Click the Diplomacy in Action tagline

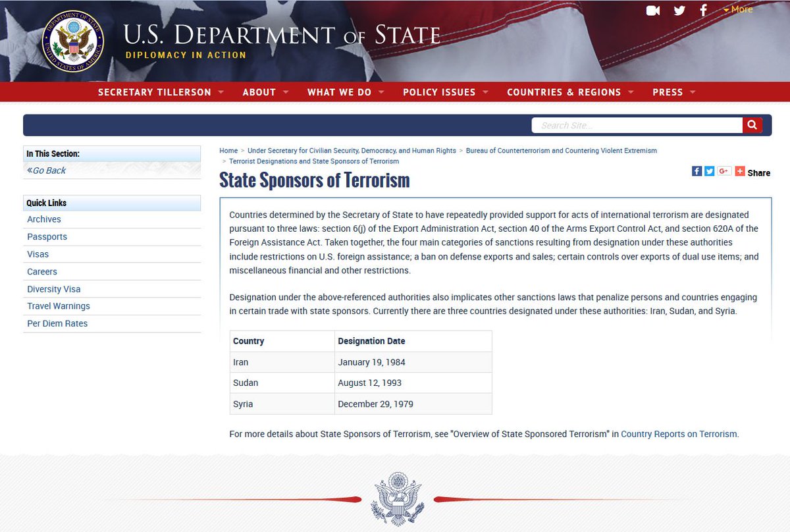click(186, 55)
